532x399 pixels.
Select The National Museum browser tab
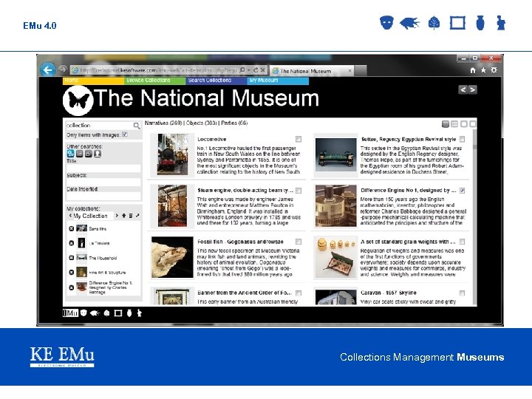[x=312, y=71]
